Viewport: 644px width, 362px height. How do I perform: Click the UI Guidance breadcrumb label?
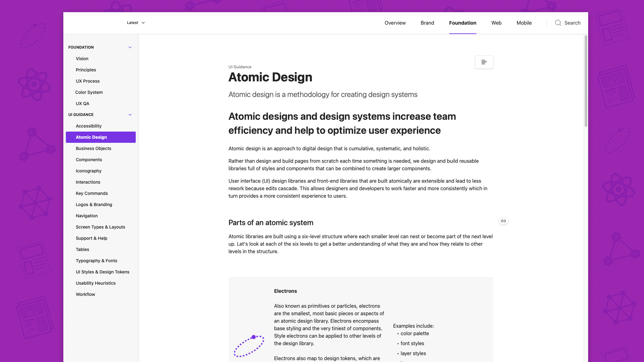click(240, 67)
